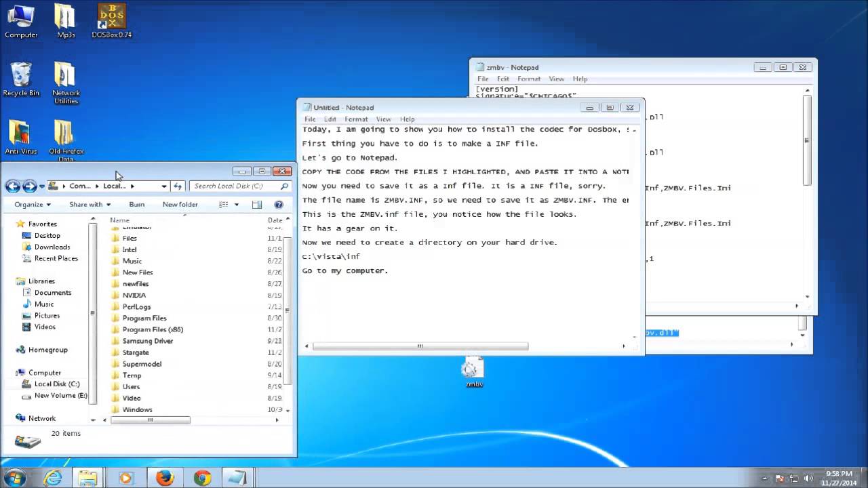Click the Explorer help question mark icon

click(279, 205)
